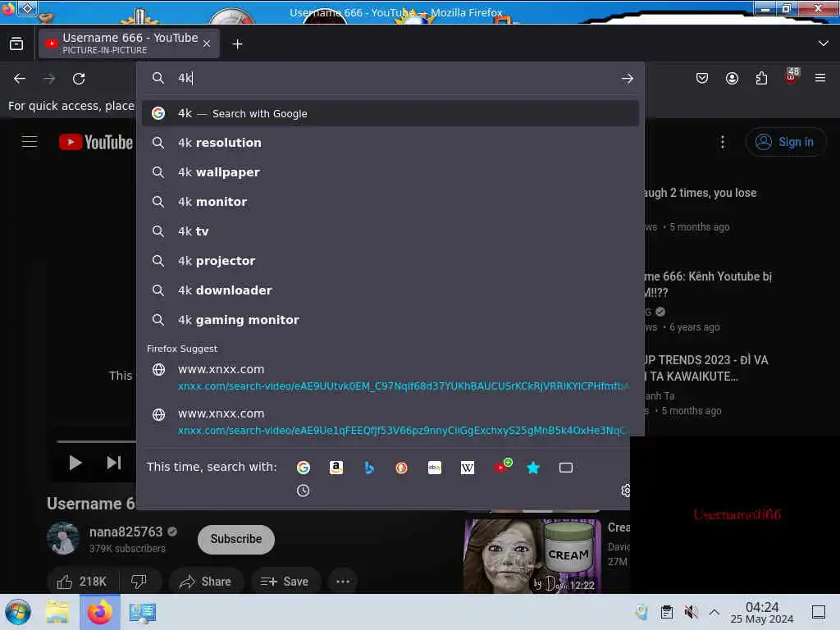Reload the current page
This screenshot has height=630, width=840.
tap(79, 79)
